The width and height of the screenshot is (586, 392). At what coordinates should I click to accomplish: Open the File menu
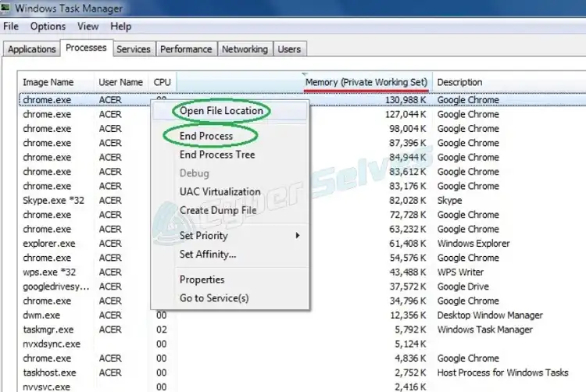11,27
